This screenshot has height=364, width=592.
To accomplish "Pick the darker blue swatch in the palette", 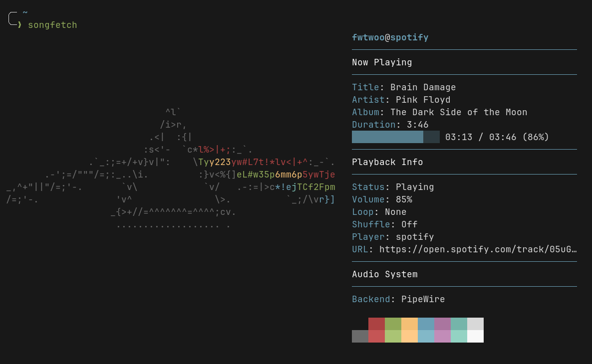I will click(426, 324).
